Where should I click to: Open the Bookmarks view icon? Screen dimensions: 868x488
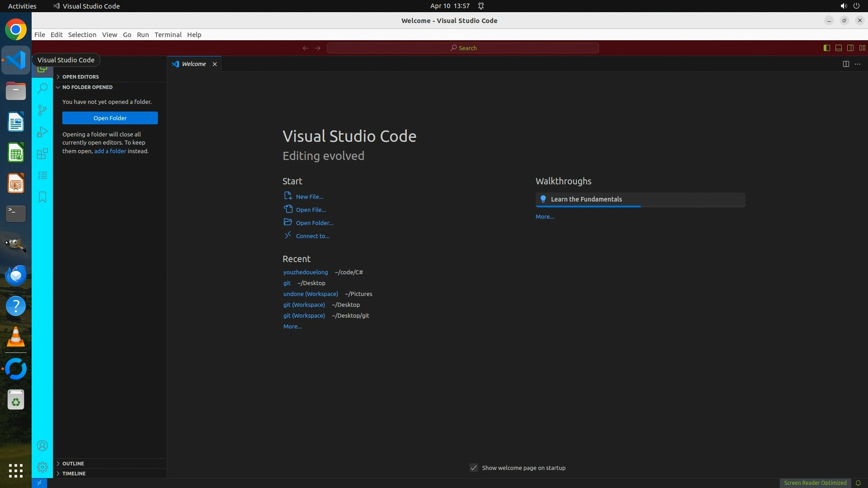[x=42, y=197]
